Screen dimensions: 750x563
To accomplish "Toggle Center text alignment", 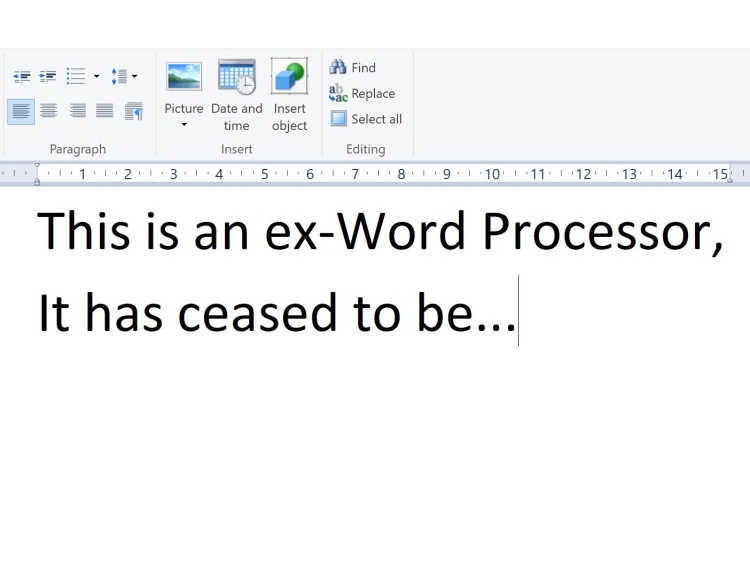I will click(48, 111).
